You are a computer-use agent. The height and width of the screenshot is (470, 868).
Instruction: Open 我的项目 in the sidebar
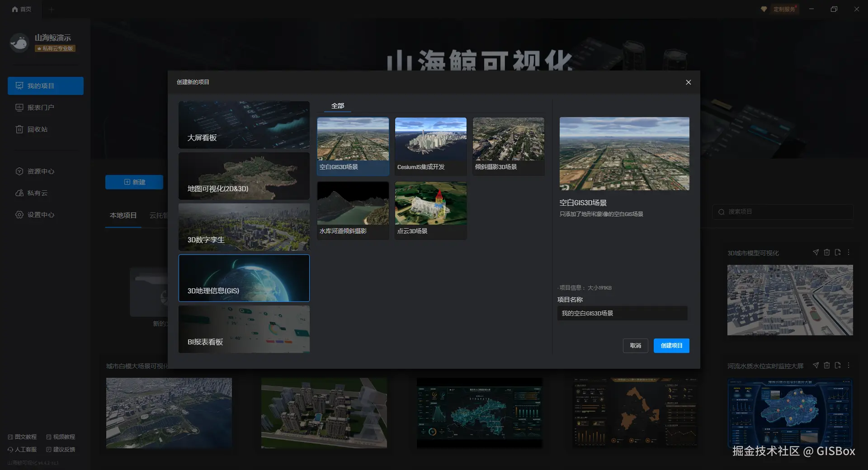pos(46,86)
